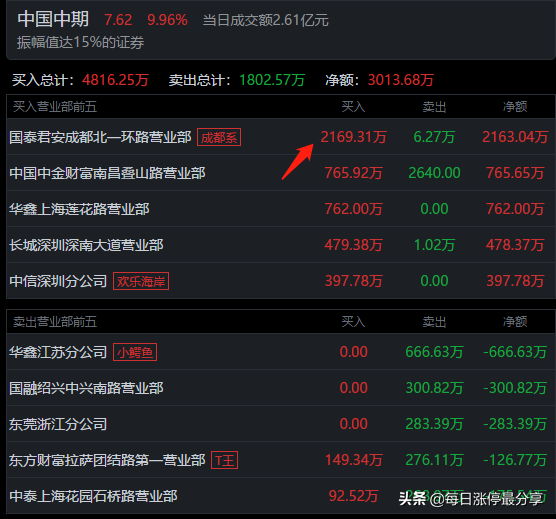Select 国融绍兴中兴南路营业部 row name
Image resolution: width=556 pixels, height=519 pixels.
point(87,388)
